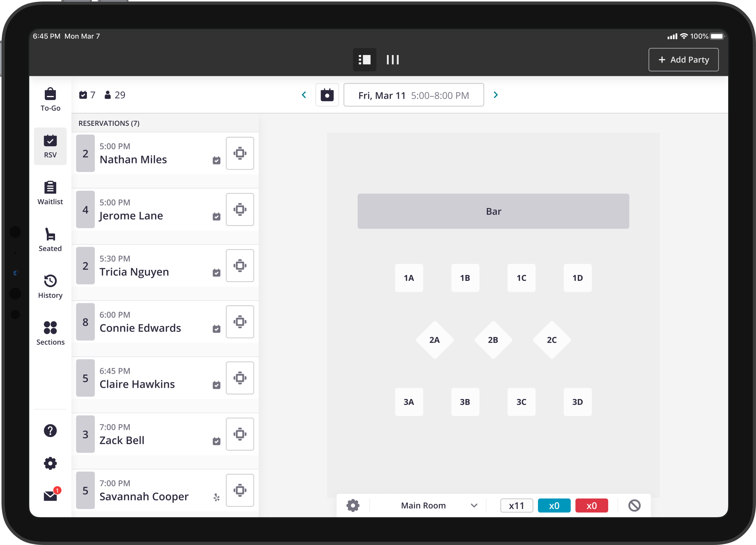The image size is (756, 545).
Task: Select the table assignment icon for Nathan Miles
Action: (x=240, y=153)
